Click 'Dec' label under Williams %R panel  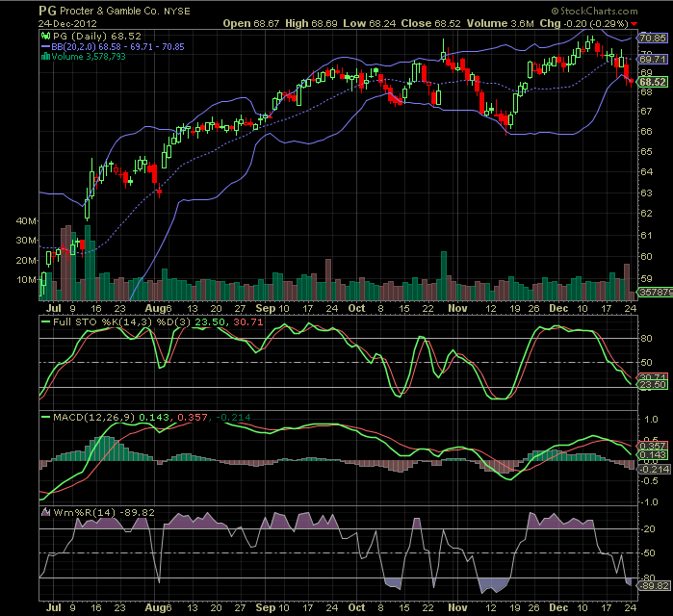(558, 607)
